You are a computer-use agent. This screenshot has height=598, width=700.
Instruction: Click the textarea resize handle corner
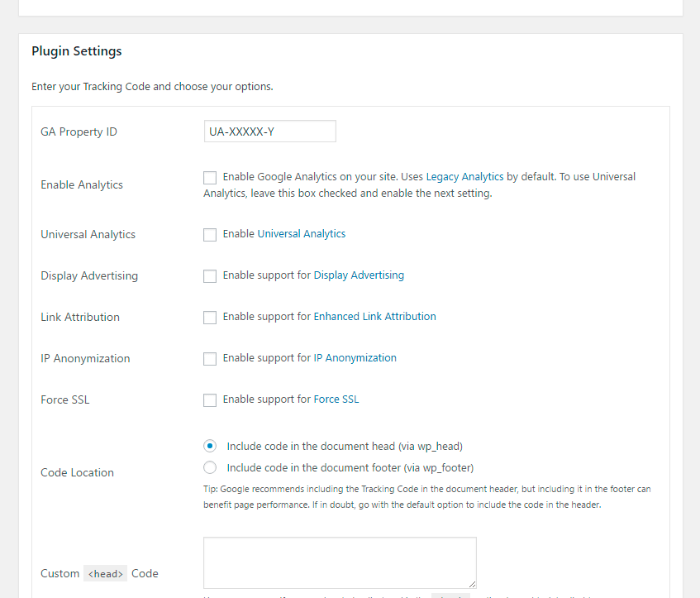pyautogui.click(x=472, y=583)
